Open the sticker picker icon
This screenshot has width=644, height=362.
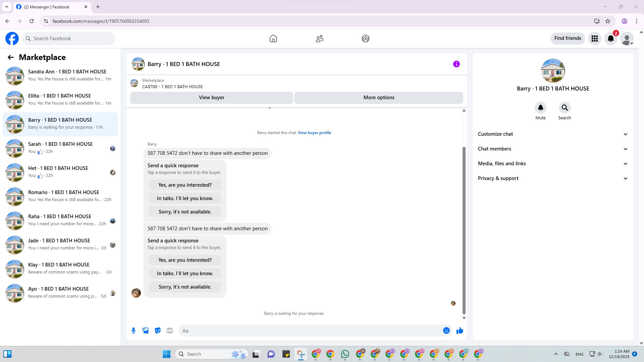point(158,330)
